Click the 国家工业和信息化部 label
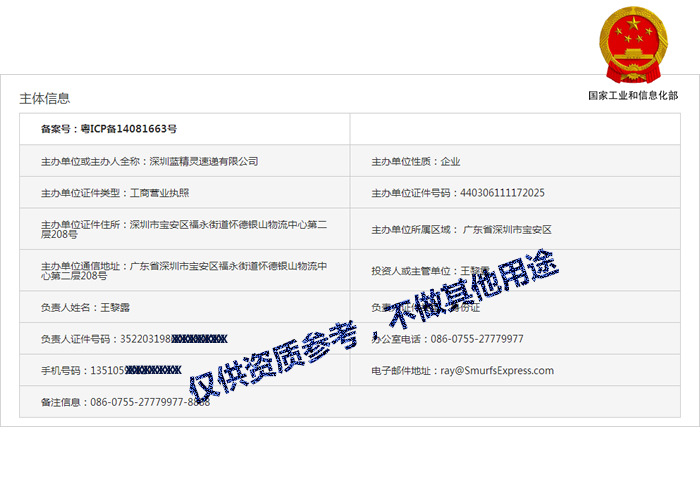Image resolution: width=700 pixels, height=500 pixels. point(632,95)
